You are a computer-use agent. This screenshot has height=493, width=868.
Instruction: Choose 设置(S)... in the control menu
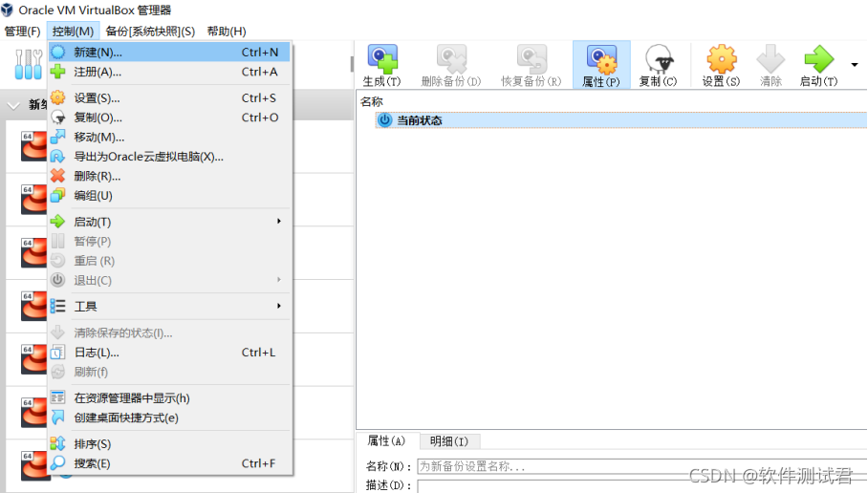(x=169, y=98)
